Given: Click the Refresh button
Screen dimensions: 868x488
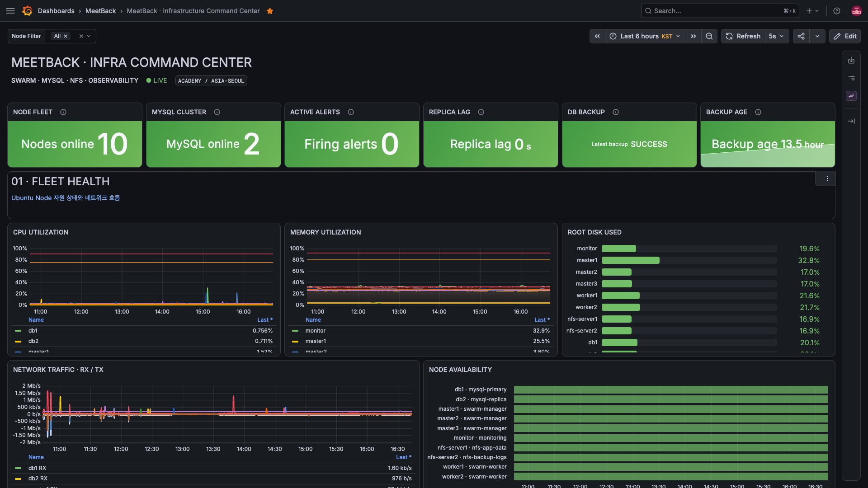Looking at the screenshot, I should click(743, 36).
